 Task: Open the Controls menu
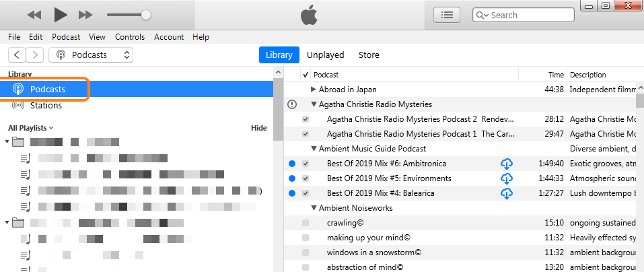(130, 37)
